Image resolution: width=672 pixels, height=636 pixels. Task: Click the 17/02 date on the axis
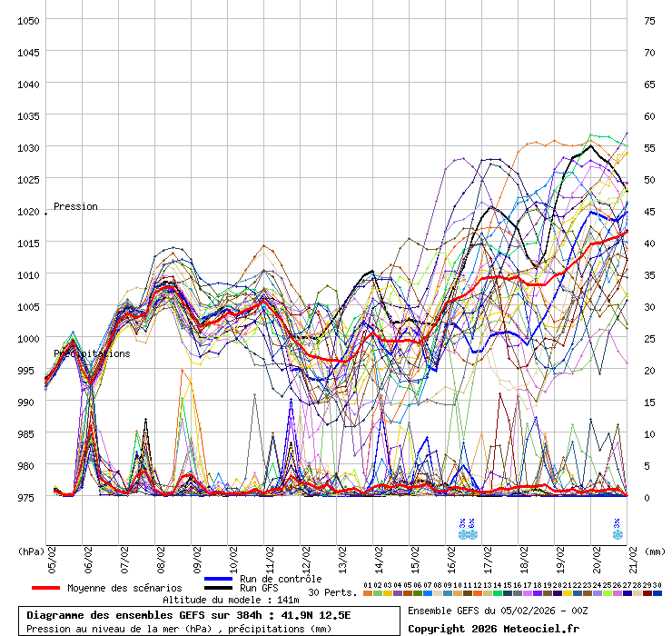[x=488, y=556]
